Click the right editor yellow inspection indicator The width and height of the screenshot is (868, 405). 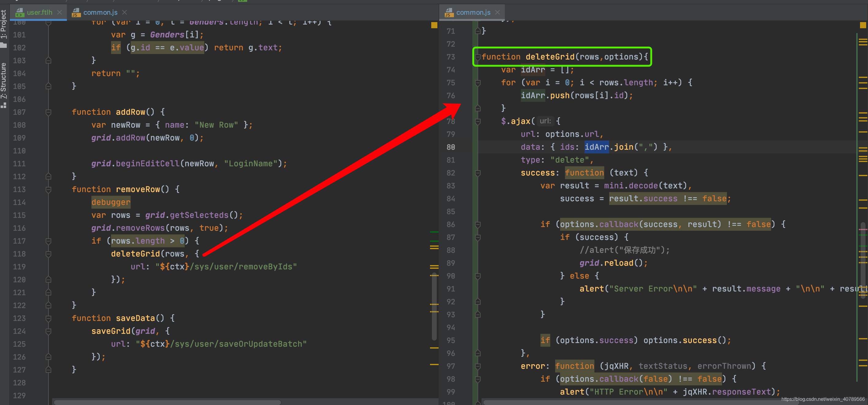coord(862,25)
